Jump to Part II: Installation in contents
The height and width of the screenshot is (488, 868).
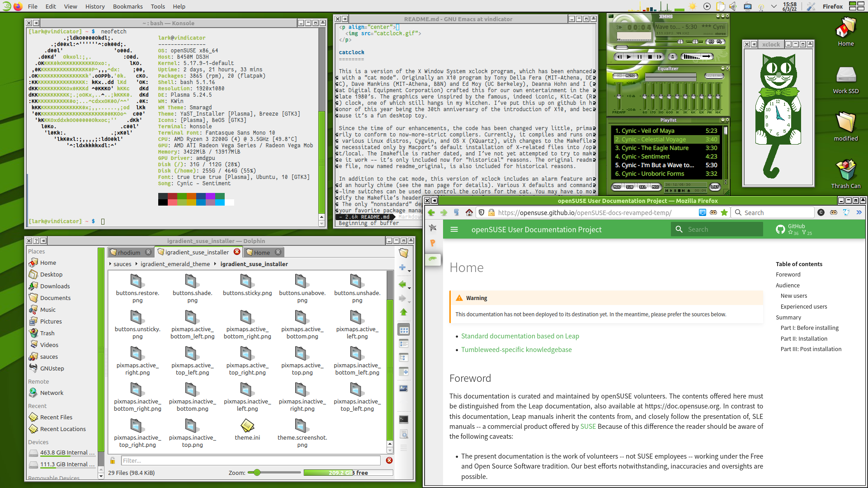(804, 338)
